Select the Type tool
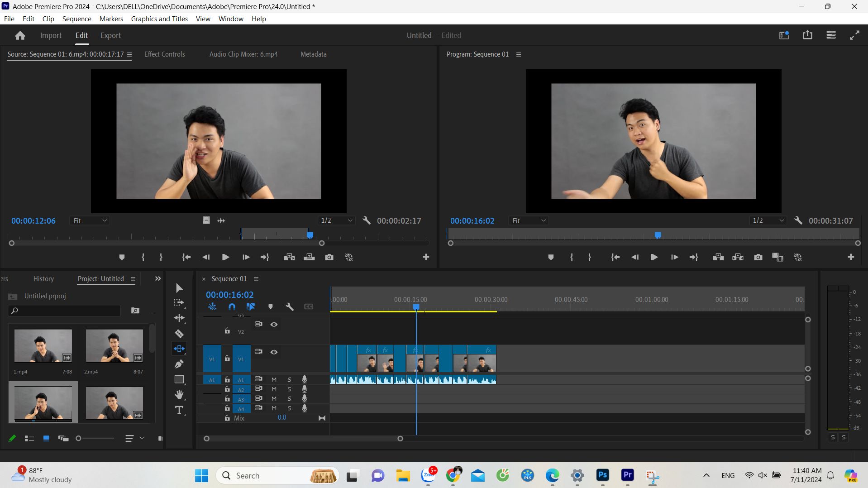Image resolution: width=868 pixels, height=488 pixels. coord(179,410)
